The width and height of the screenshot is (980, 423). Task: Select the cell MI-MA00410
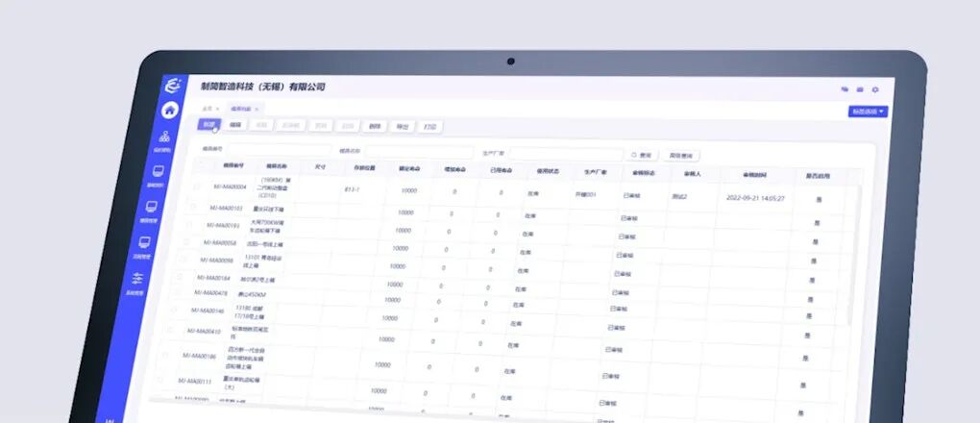point(203,331)
